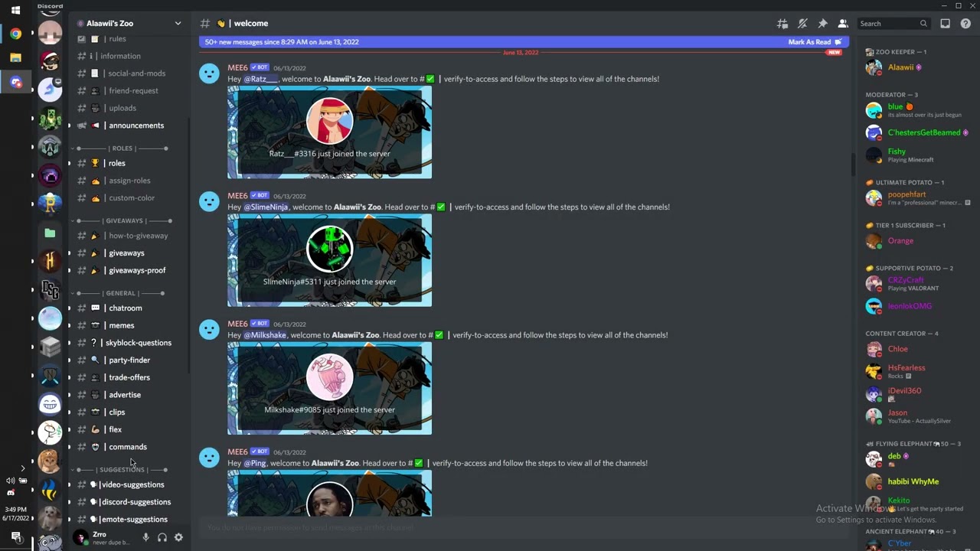
Task: Open User Settings gear icon next to Zrro
Action: click(178, 538)
